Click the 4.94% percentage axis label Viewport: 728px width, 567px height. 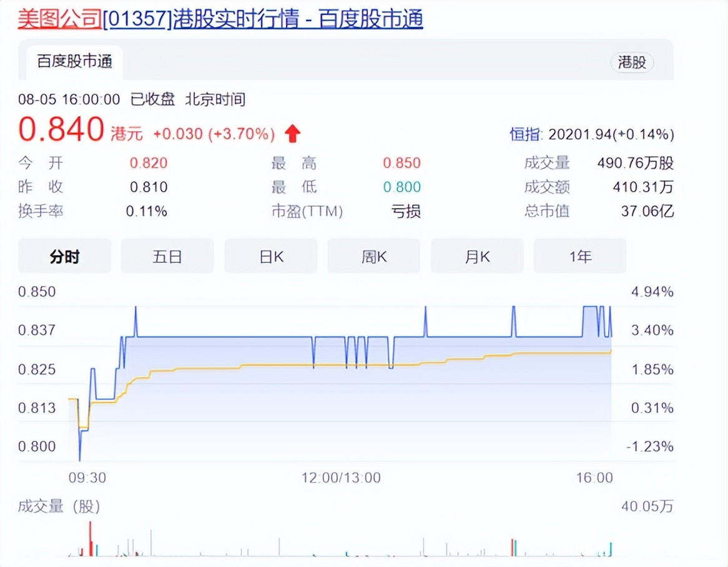(652, 292)
